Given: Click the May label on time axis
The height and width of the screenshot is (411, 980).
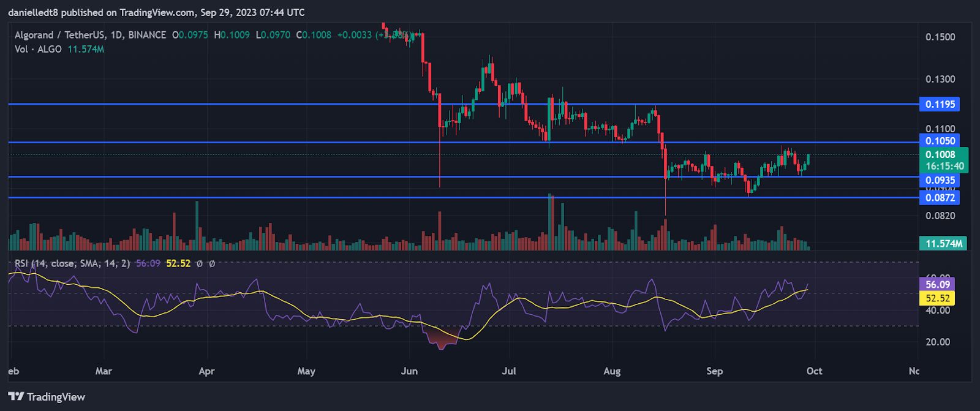Looking at the screenshot, I should click(x=306, y=371).
